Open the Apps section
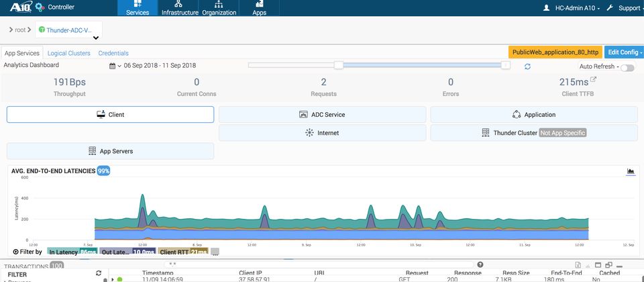Image resolution: width=644 pixels, height=282 pixels. (259, 8)
